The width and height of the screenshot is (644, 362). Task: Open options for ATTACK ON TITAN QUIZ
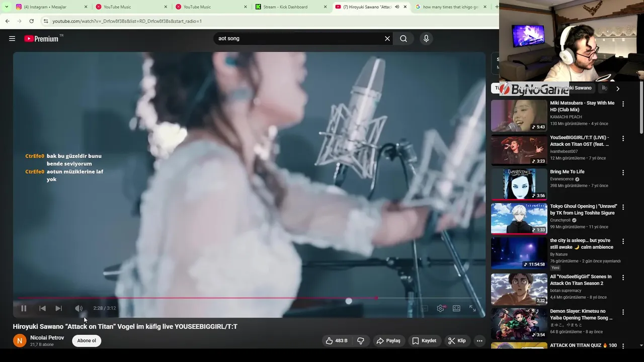[x=623, y=346]
